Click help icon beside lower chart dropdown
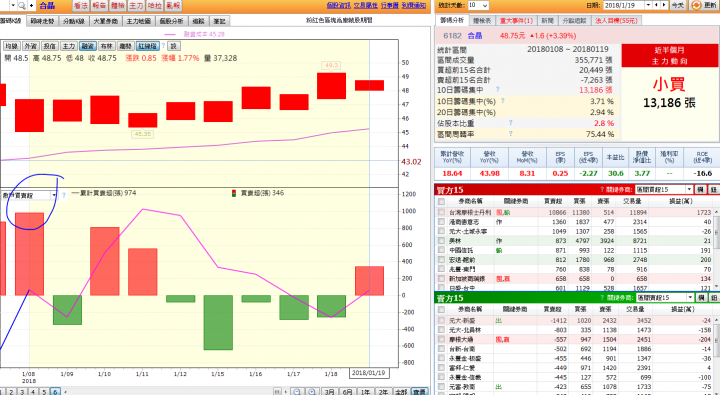 pyautogui.click(x=63, y=195)
